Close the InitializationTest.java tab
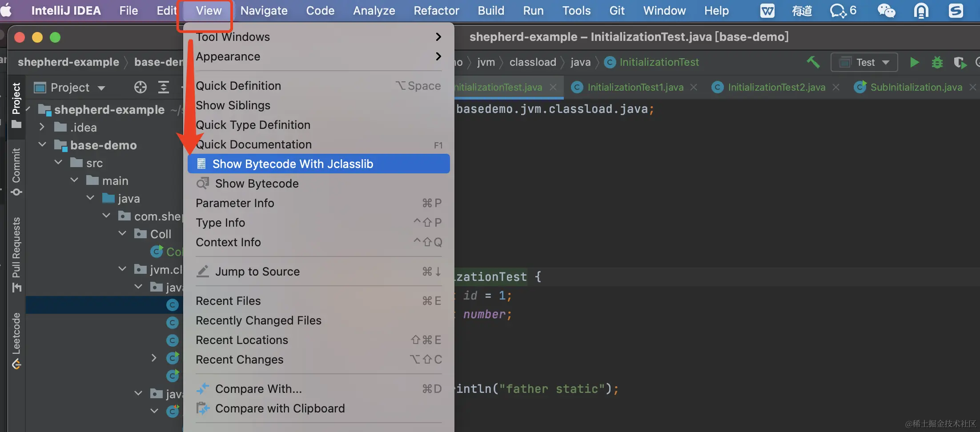980x432 pixels. 553,87
